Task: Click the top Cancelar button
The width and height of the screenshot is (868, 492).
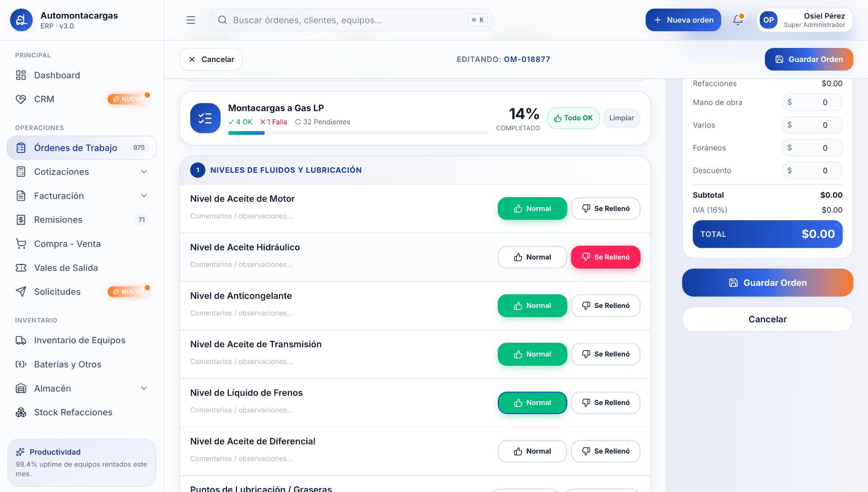Action: point(211,59)
